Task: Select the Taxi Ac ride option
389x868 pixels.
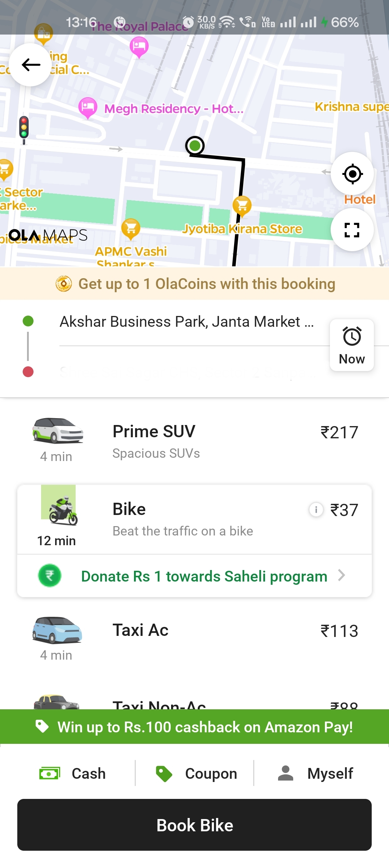Action: pyautogui.click(x=194, y=638)
